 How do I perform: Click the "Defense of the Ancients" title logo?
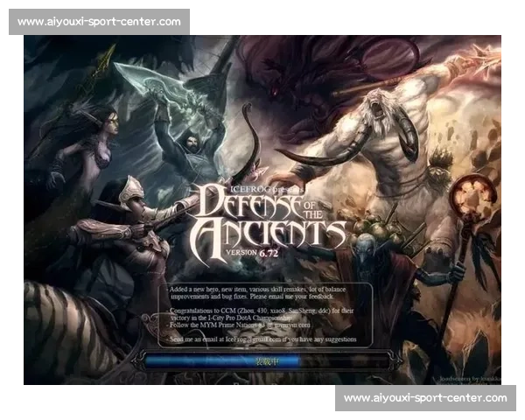(x=268, y=224)
